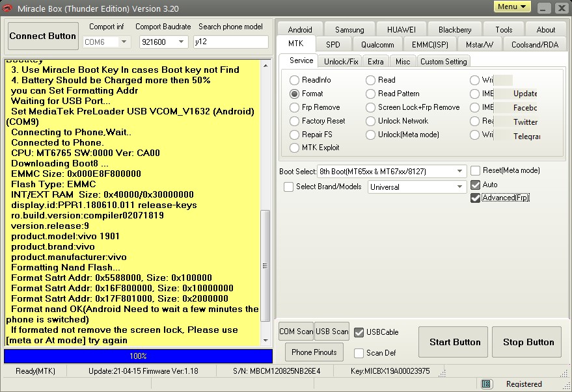Viewport: 572px width, 392px height.
Task: Tick the Reset(Meta mode) checkbox
Action: [x=475, y=170]
